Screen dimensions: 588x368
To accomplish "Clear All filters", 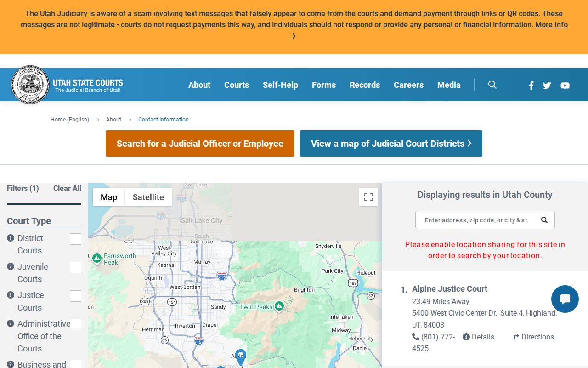I will tap(67, 188).
